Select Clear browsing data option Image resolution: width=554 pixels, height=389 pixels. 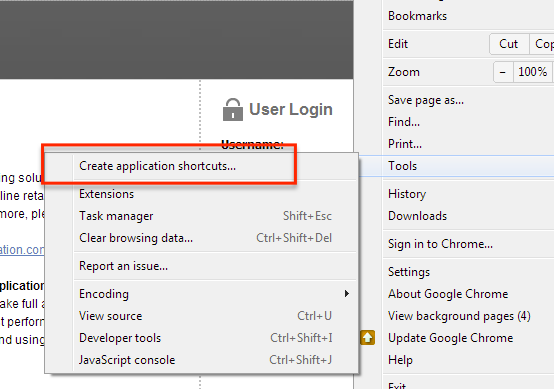[201, 238]
